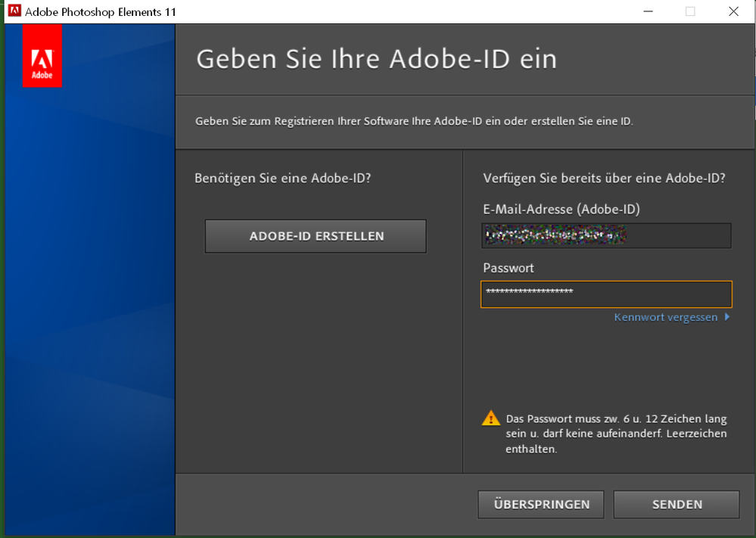Click into the Passwort input field
756x538 pixels.
(x=606, y=294)
